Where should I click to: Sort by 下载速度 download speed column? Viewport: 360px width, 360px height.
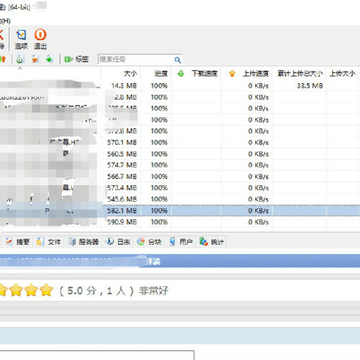(197, 73)
